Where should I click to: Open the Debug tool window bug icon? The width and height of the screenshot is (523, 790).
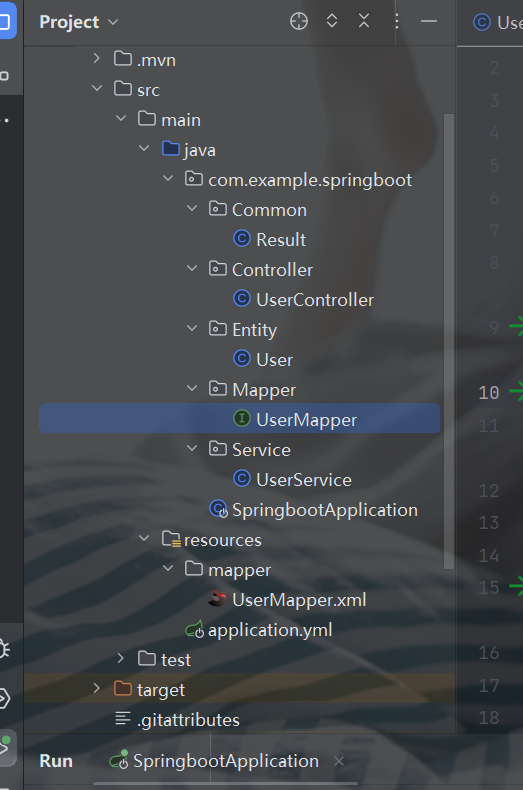coord(4,649)
